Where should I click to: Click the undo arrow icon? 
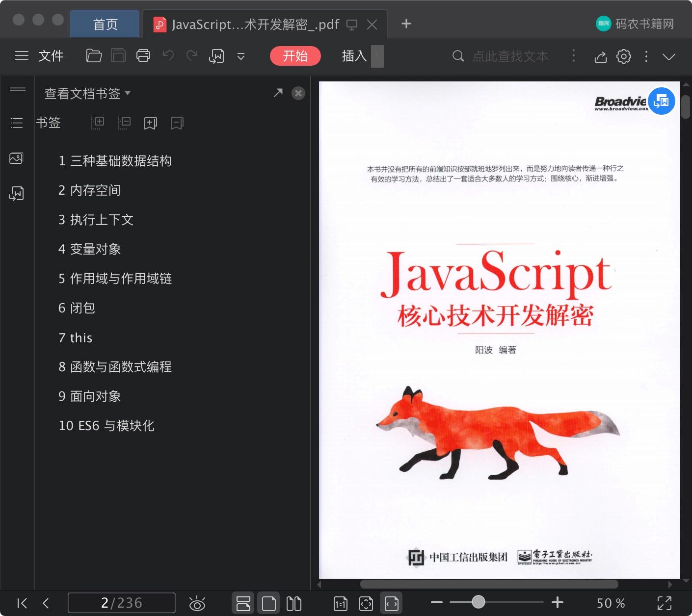click(x=168, y=55)
